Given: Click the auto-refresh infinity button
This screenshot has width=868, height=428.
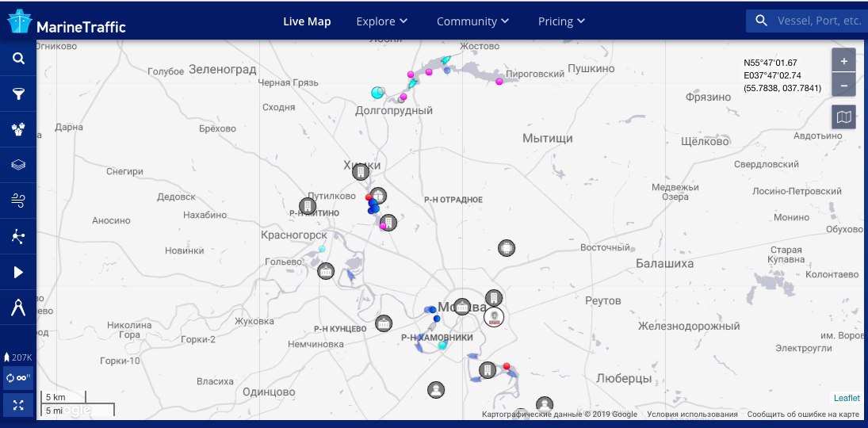Looking at the screenshot, I should 18,377.
